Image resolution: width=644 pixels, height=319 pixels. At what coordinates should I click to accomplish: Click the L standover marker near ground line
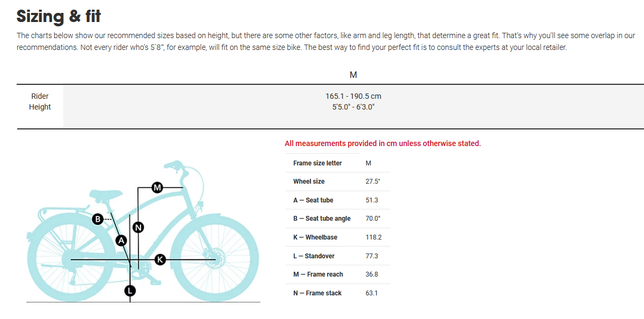point(130,291)
